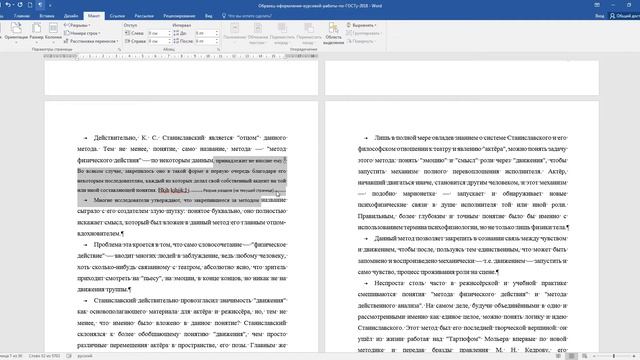Click the horizontal ruler above the page
The width and height of the screenshot is (640, 360).
point(181,56)
